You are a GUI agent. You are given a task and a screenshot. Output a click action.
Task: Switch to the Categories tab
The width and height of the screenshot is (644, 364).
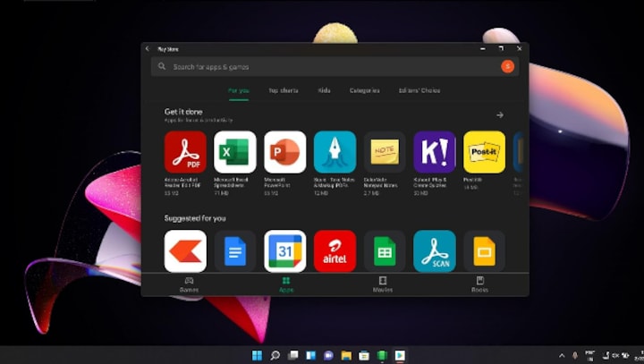[365, 90]
